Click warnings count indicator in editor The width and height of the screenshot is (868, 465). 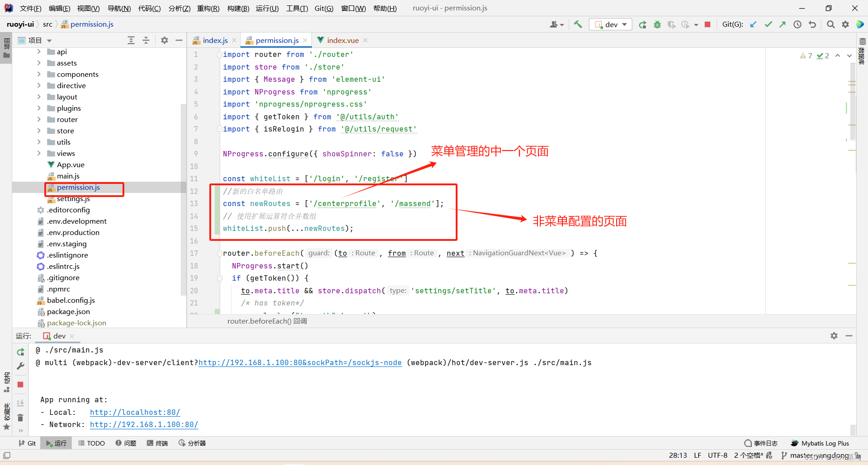click(x=806, y=56)
